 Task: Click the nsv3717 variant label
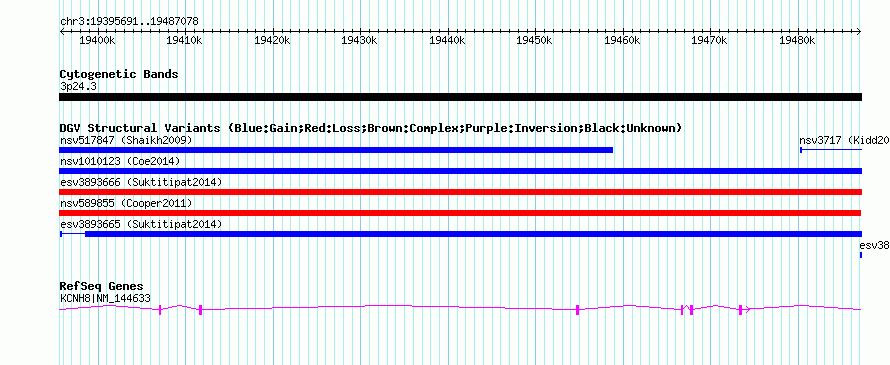coord(845,140)
